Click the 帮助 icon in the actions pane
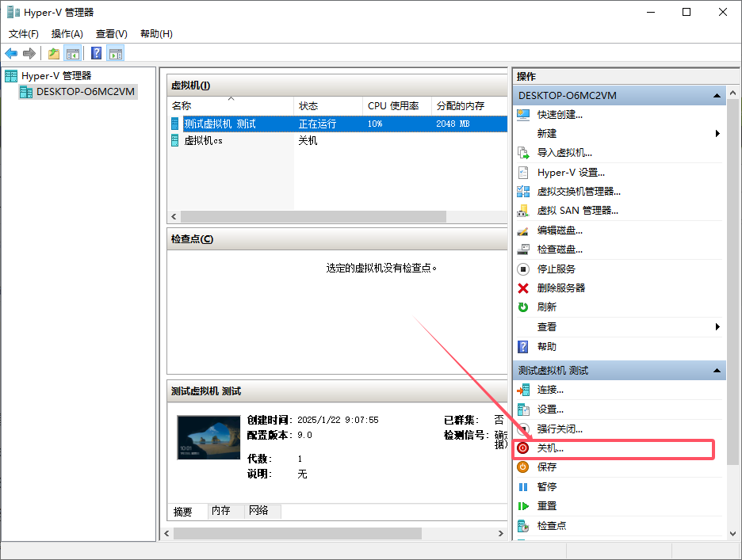 coord(523,347)
